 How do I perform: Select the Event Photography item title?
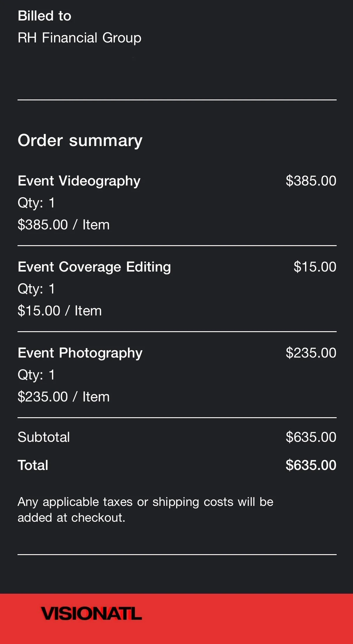[80, 353]
